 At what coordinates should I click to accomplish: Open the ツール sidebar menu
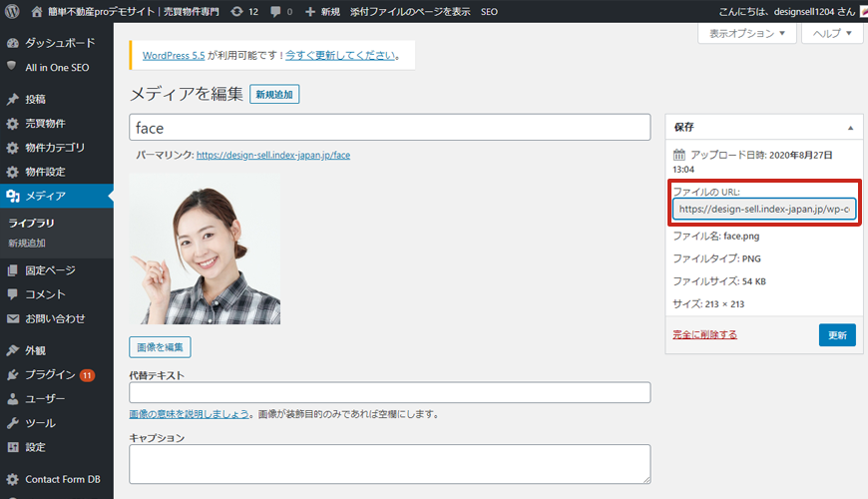click(x=40, y=422)
